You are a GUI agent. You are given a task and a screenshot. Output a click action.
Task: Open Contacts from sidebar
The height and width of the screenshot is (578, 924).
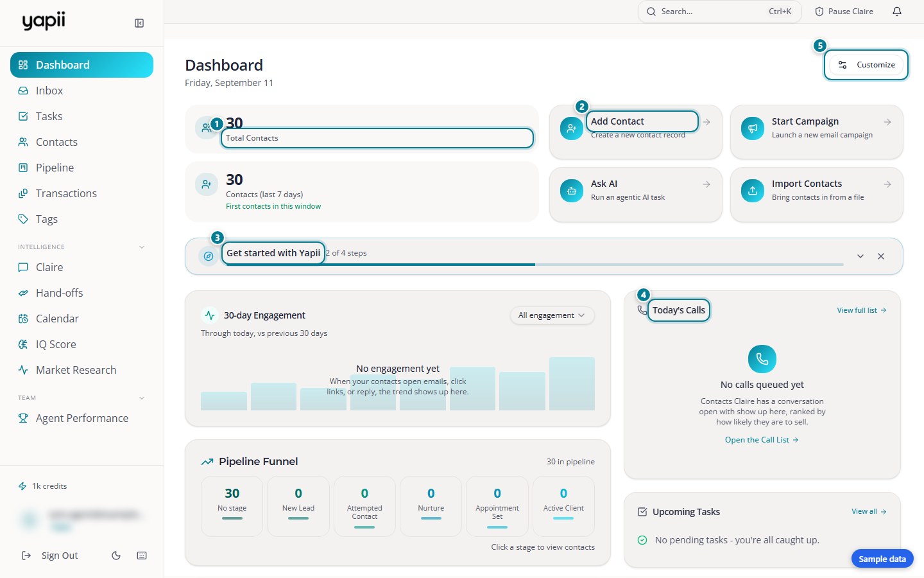(x=81, y=142)
